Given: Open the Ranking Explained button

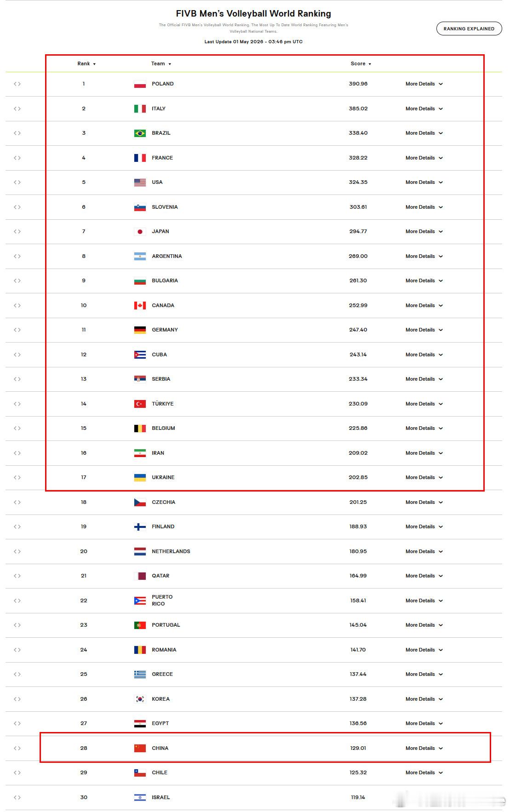Looking at the screenshot, I should (469, 29).
